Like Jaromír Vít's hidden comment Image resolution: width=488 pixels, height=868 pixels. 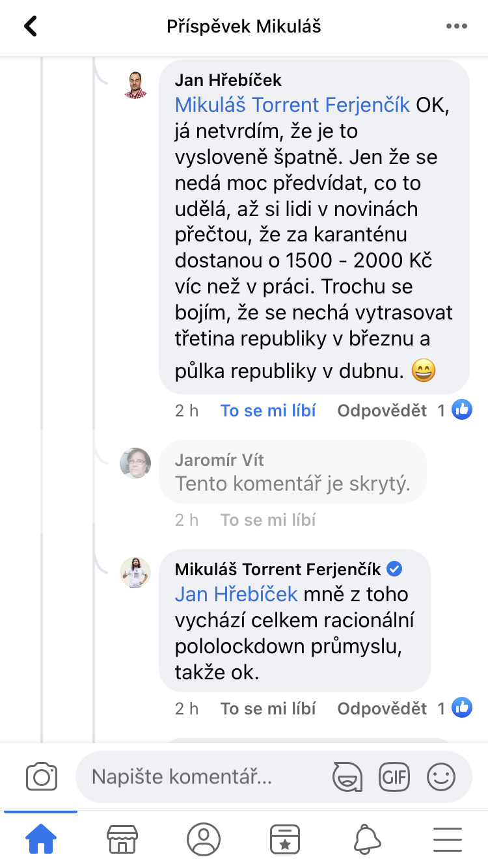[x=268, y=520]
